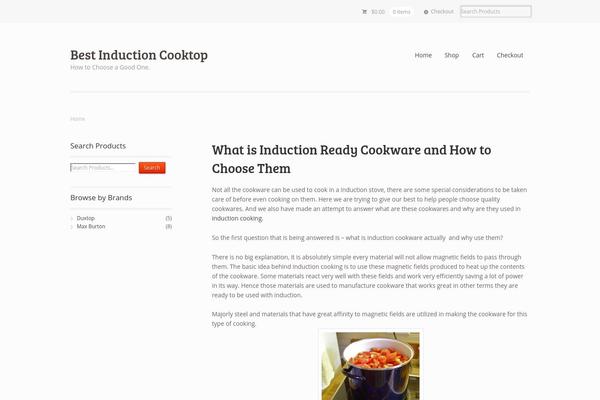This screenshot has width=600, height=400.
Task: Click the orange Search button
Action: 152,168
